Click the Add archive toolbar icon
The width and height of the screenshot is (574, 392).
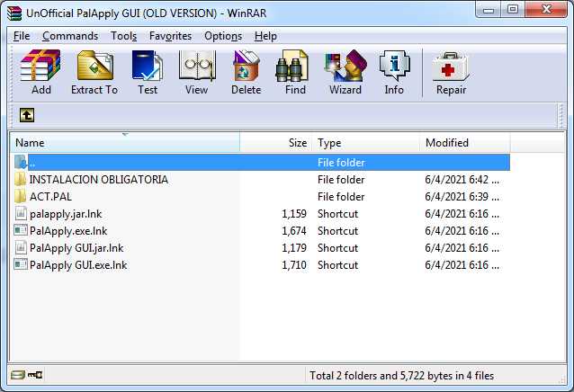[40, 66]
